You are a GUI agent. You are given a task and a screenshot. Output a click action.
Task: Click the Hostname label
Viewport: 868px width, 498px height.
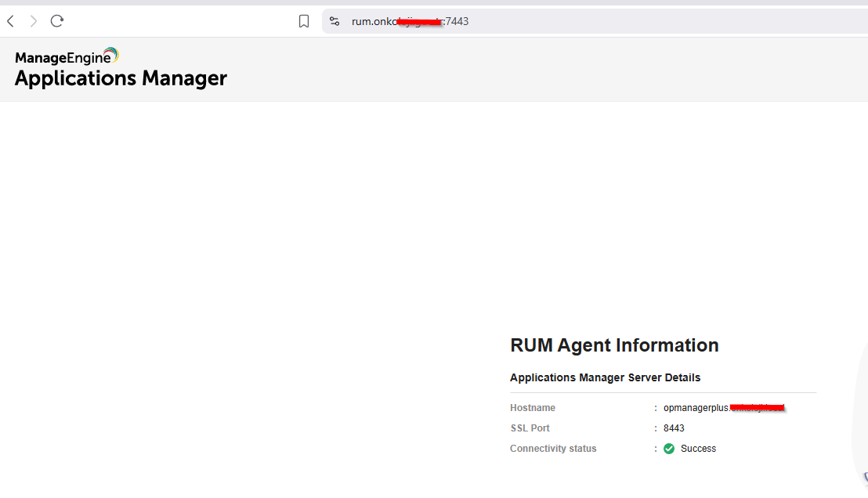tap(533, 408)
